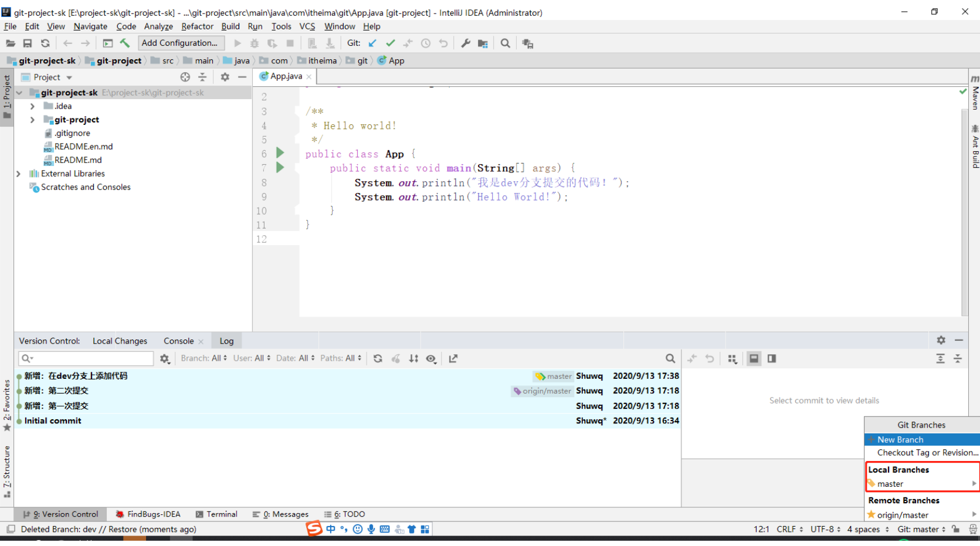Toggle IntelliSort icon in Log toolbar
Viewport: 980px width, 546px height.
[x=413, y=358]
